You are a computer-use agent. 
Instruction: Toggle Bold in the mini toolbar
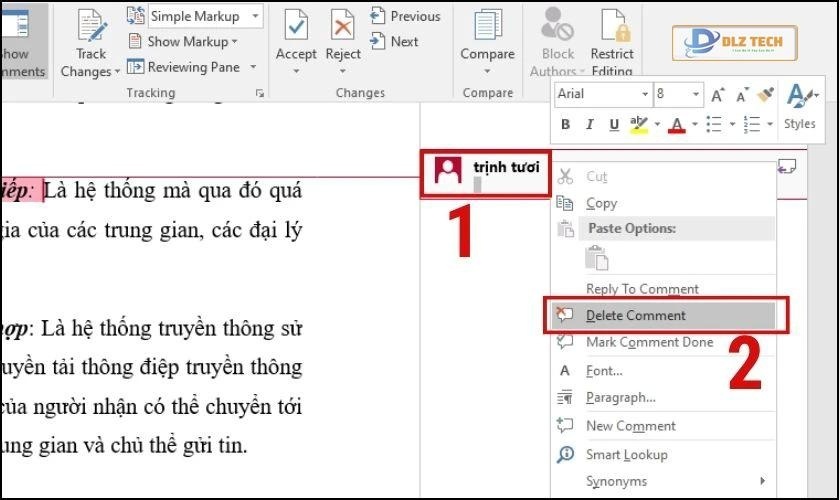pyautogui.click(x=565, y=125)
